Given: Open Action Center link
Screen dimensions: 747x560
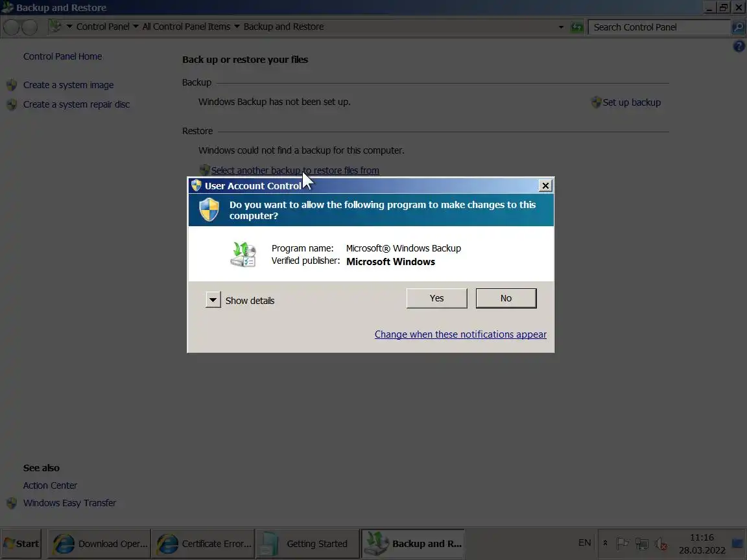Looking at the screenshot, I should tap(50, 485).
